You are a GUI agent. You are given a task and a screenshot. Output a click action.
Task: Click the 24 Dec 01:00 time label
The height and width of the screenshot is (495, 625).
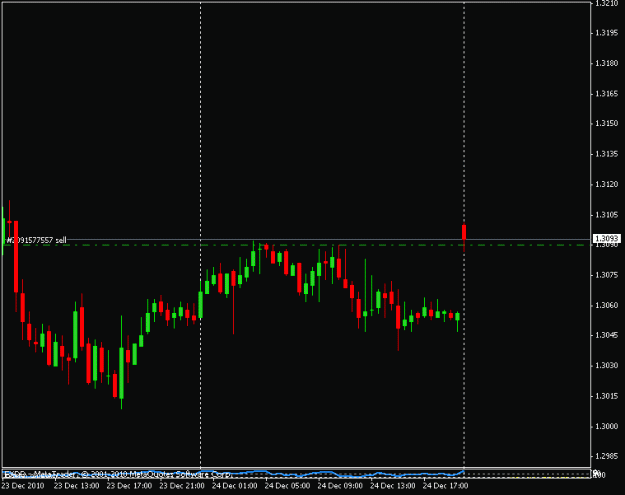click(x=234, y=486)
